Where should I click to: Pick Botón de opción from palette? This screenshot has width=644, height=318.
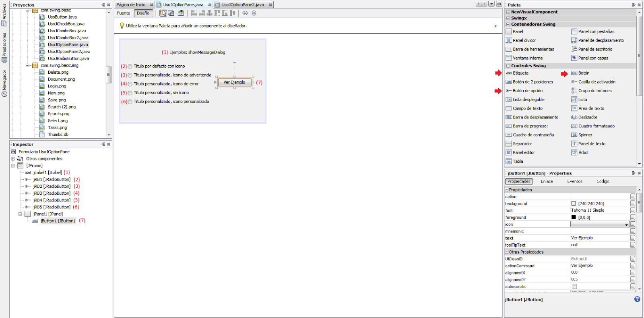(524, 91)
